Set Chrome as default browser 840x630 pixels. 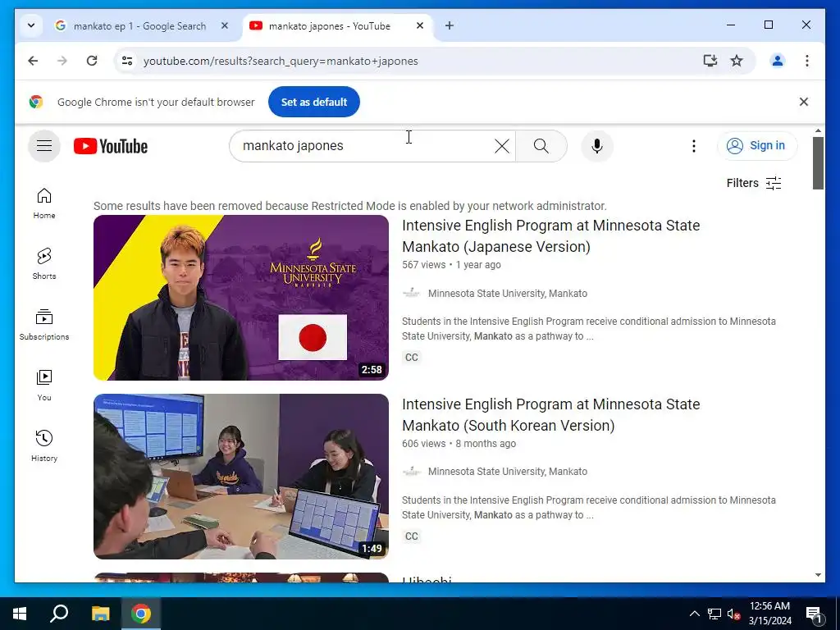click(314, 102)
